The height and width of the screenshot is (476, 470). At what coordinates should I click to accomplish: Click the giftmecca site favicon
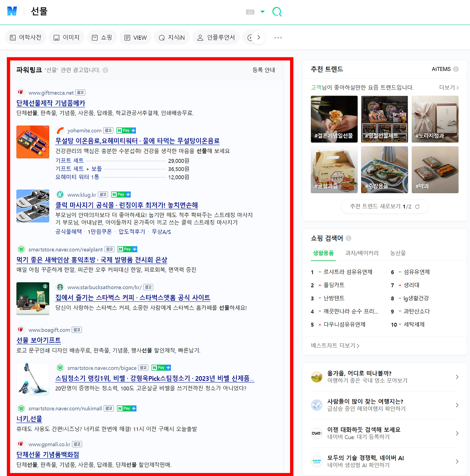[21, 92]
